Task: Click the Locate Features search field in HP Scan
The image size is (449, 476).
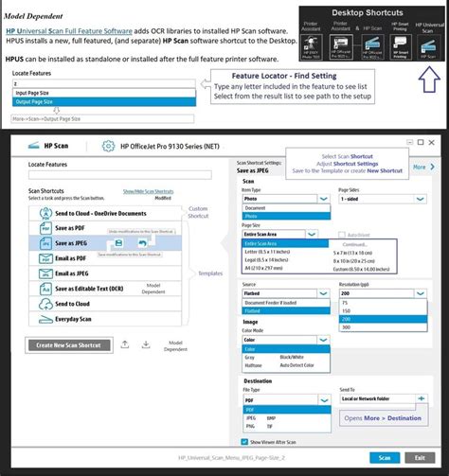Action: coord(120,175)
